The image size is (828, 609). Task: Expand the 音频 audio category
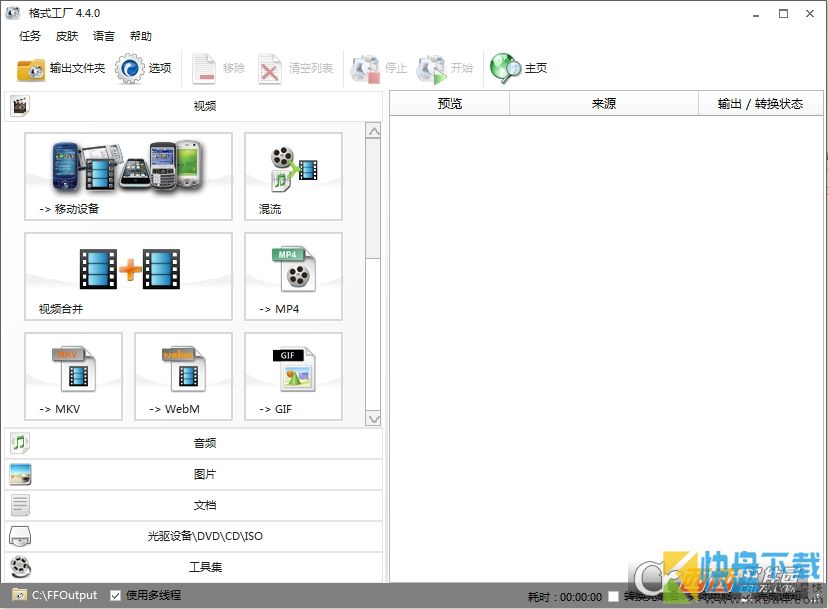click(193, 443)
